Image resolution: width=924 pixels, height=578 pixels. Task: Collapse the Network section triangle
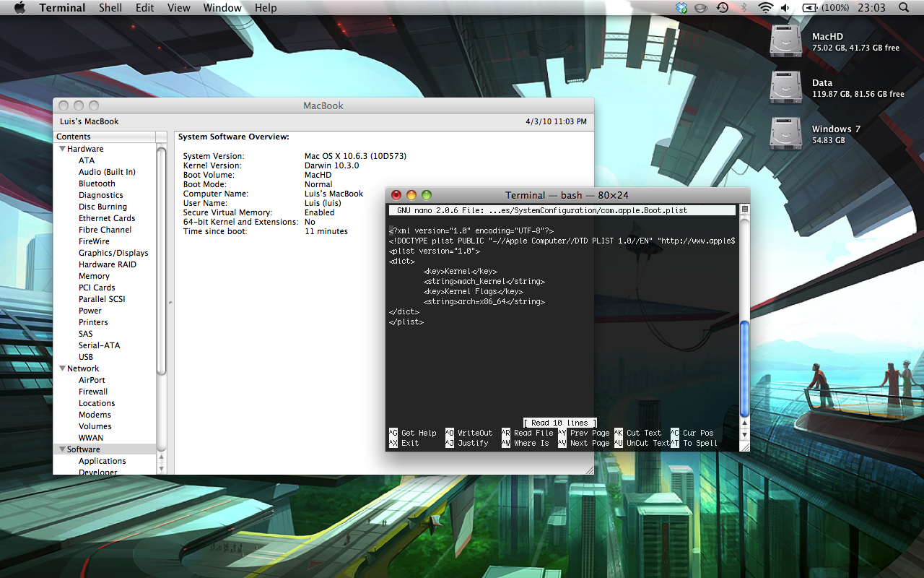pos(62,368)
